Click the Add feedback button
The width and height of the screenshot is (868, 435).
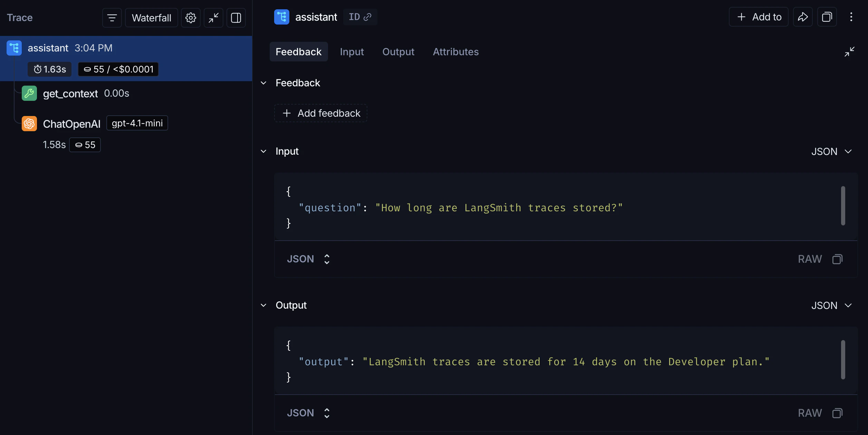[320, 113]
